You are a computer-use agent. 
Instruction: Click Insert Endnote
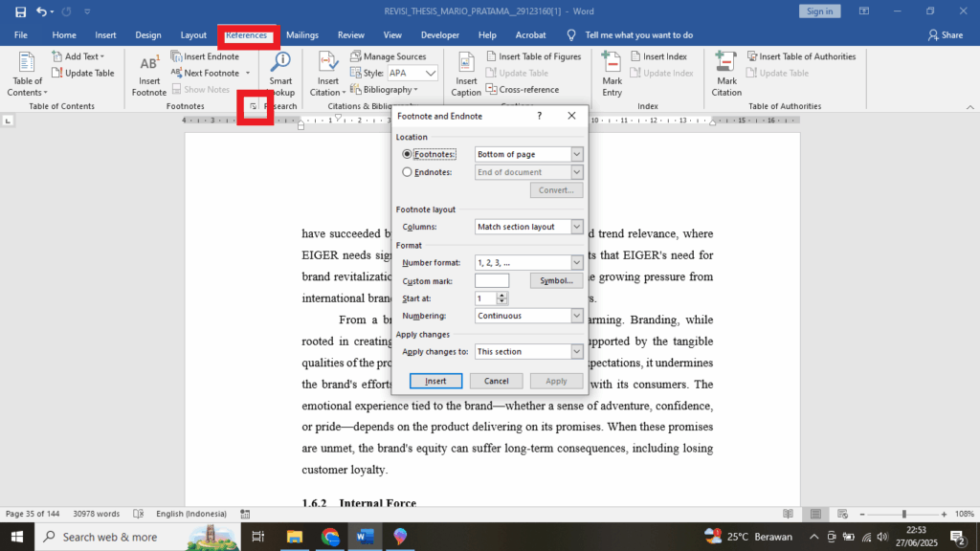(x=205, y=56)
